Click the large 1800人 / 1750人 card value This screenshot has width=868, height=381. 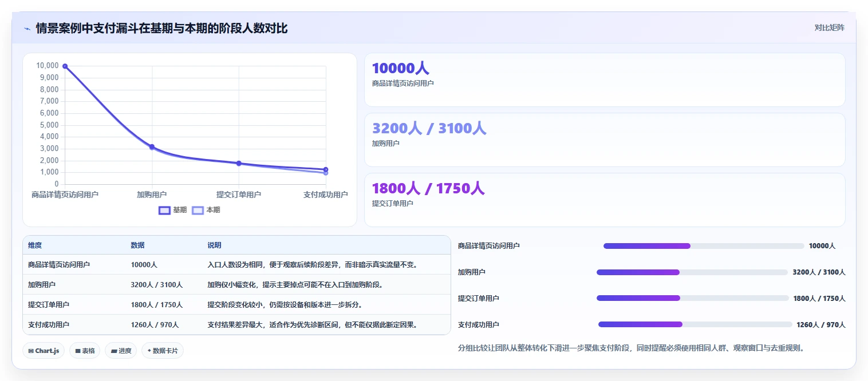coord(428,188)
